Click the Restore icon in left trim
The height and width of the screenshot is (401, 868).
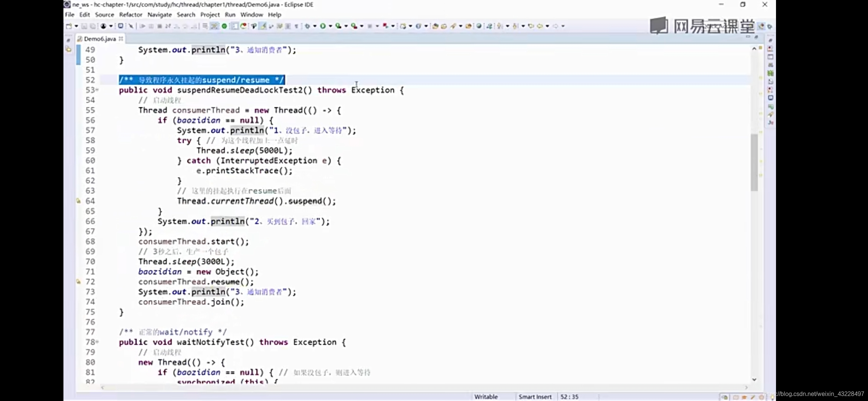(x=68, y=40)
